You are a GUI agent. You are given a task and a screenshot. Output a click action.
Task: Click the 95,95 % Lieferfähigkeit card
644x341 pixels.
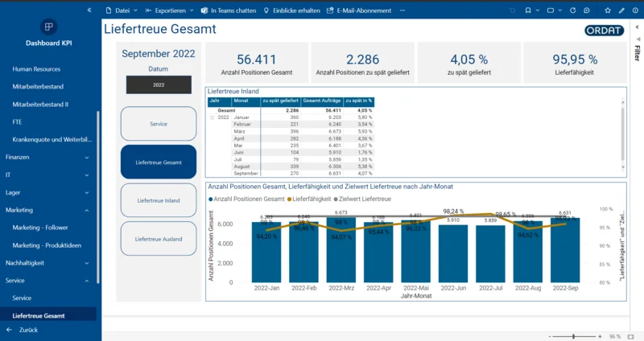tap(575, 63)
